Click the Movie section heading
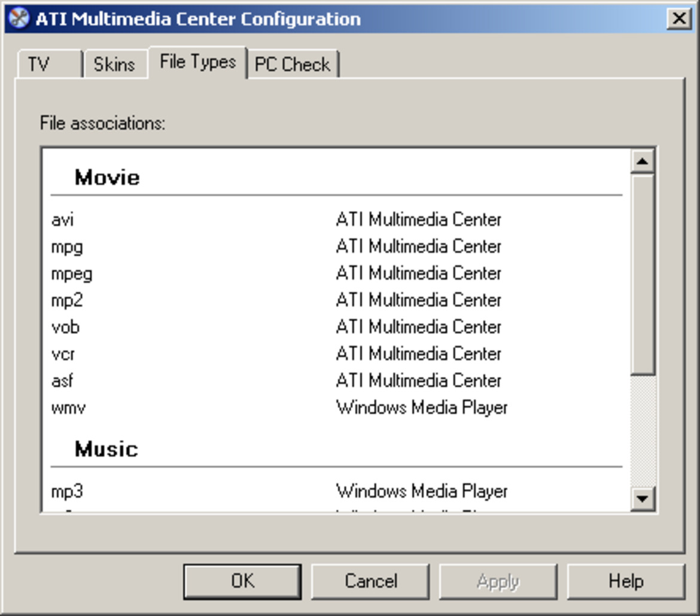This screenshot has width=700, height=616. tap(107, 177)
